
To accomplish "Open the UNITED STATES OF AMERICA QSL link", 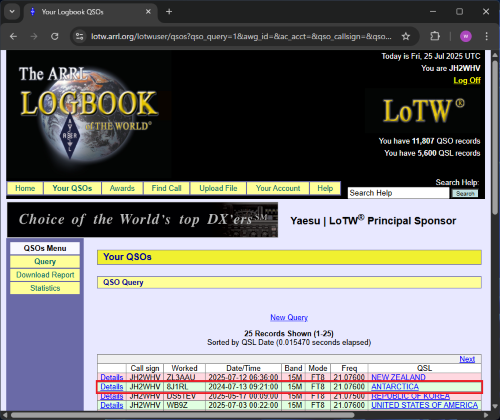I will pyautogui.click(x=424, y=405).
